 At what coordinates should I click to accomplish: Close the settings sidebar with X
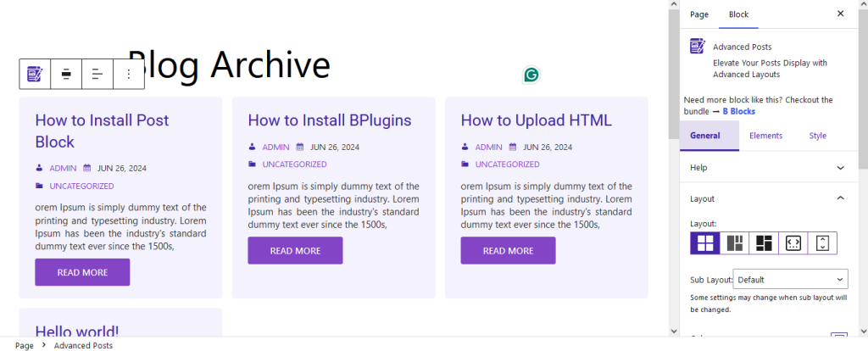pyautogui.click(x=840, y=14)
